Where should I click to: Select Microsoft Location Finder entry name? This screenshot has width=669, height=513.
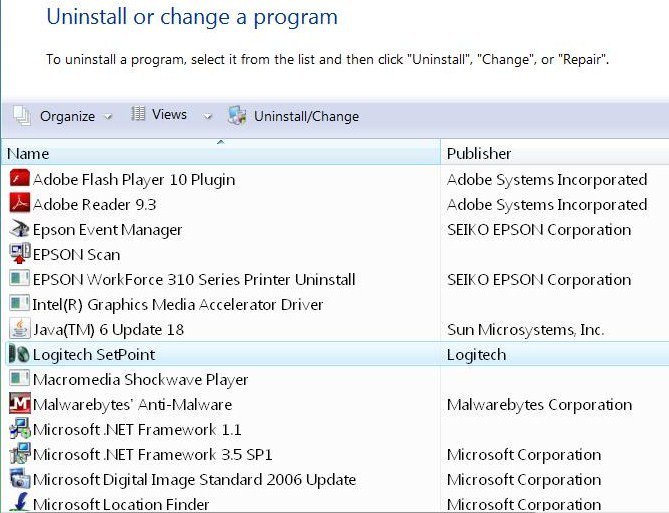coord(121,504)
